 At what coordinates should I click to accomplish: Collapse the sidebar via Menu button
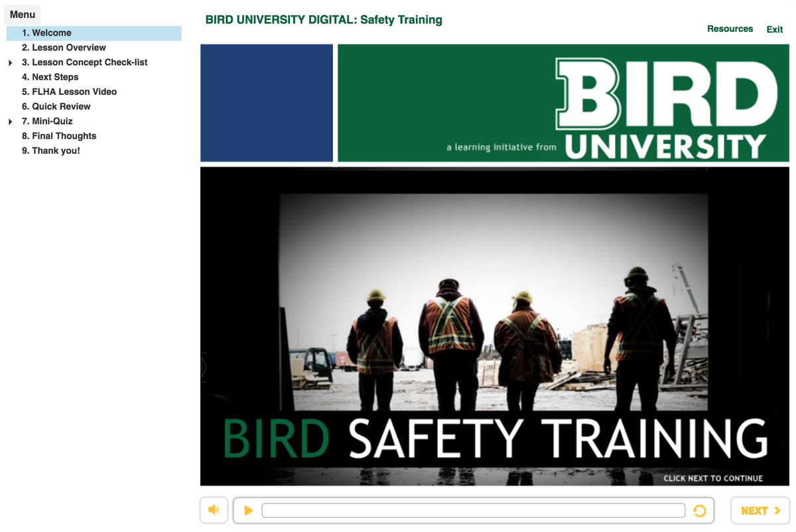point(22,14)
